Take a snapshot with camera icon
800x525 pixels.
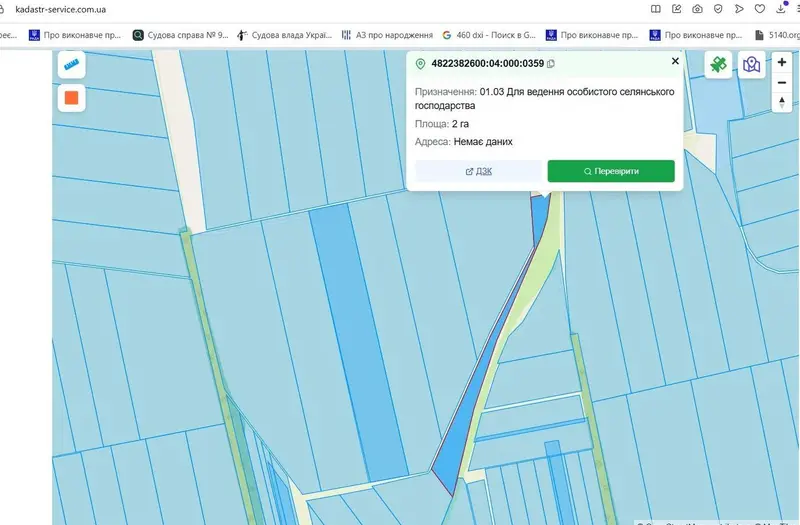click(x=697, y=9)
